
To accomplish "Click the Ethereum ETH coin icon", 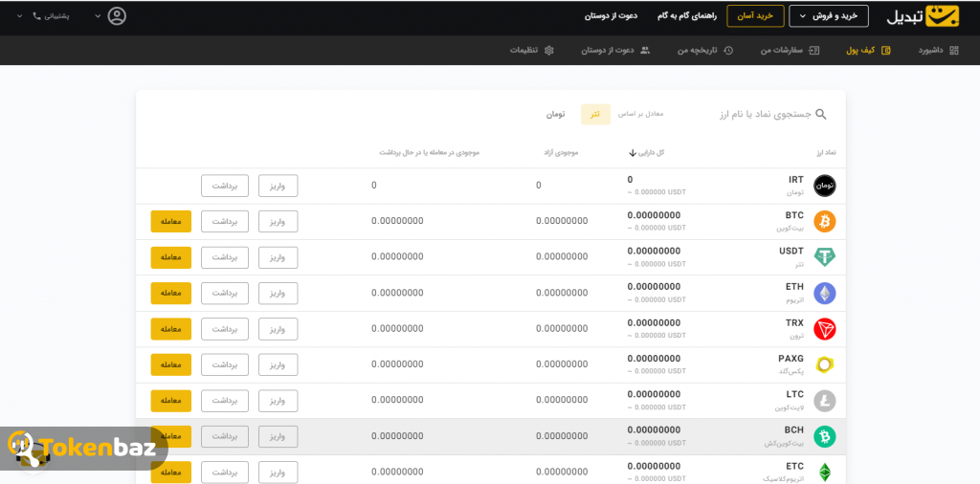I will 824,293.
